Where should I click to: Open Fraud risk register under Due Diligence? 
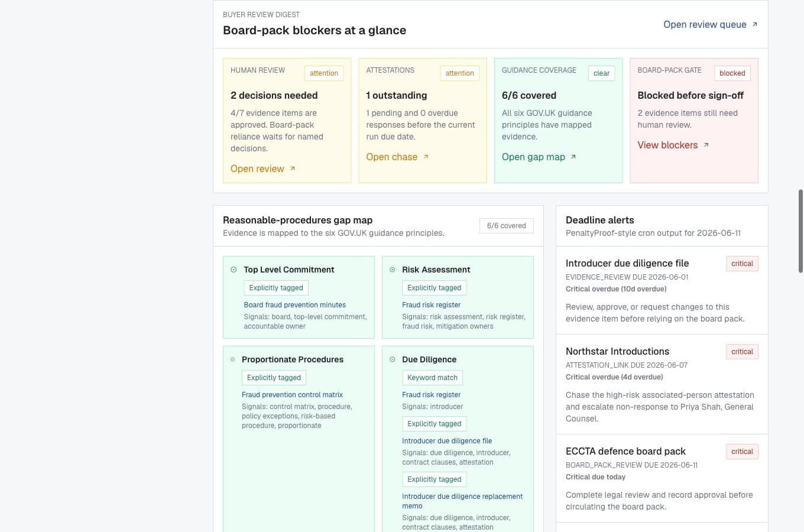(431, 395)
